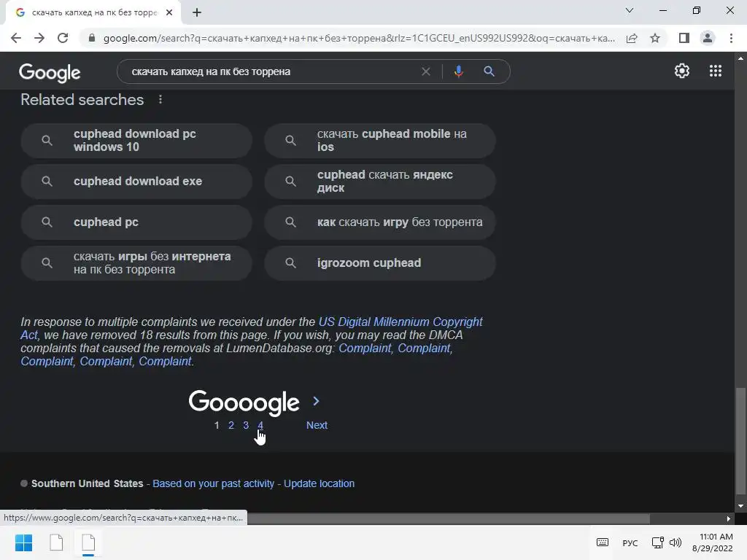Image resolution: width=747 pixels, height=560 pixels.
Task: Click the vertical scrollbar up arrow
Action: coord(740,58)
